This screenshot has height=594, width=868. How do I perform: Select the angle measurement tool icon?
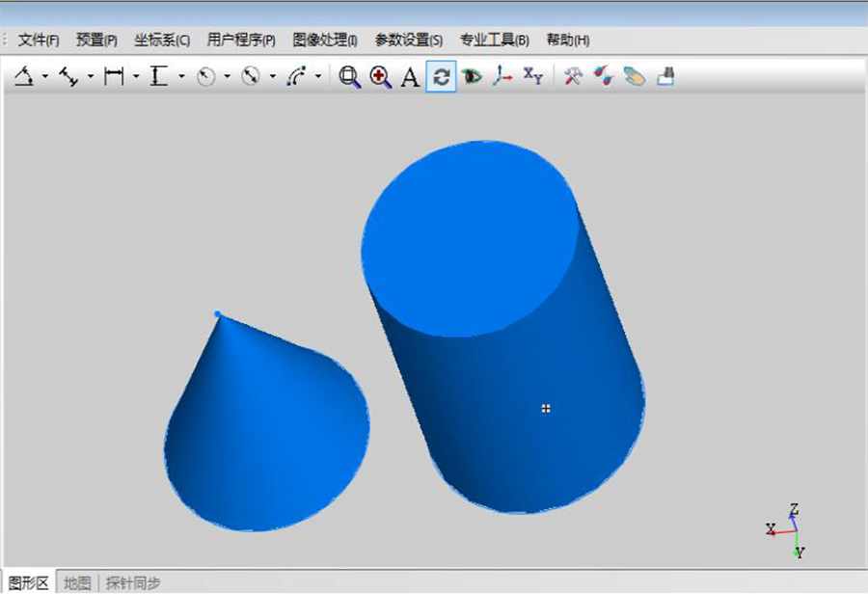(x=24, y=77)
